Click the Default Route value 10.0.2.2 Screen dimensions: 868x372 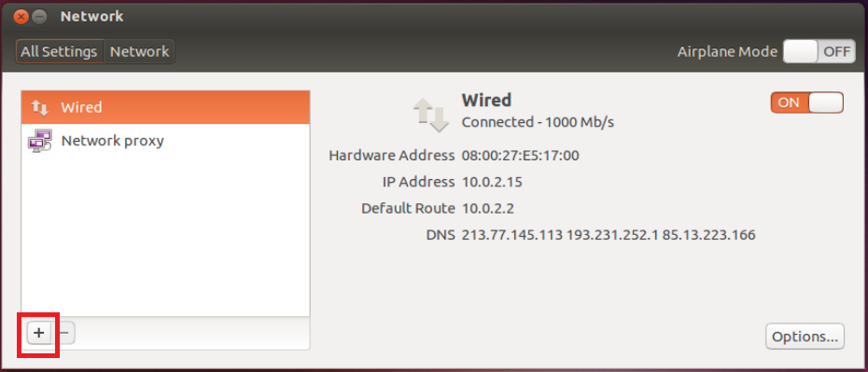coord(488,209)
